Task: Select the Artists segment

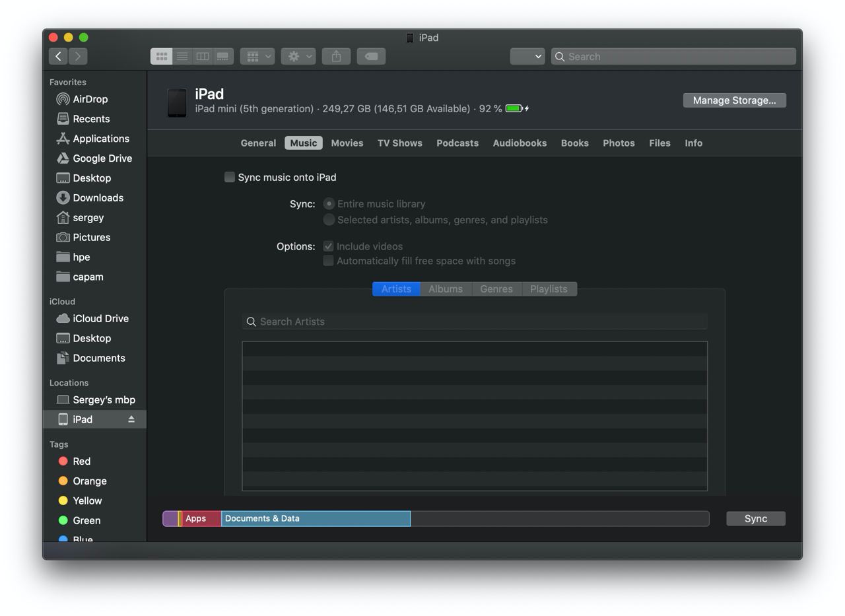Action: pos(396,289)
